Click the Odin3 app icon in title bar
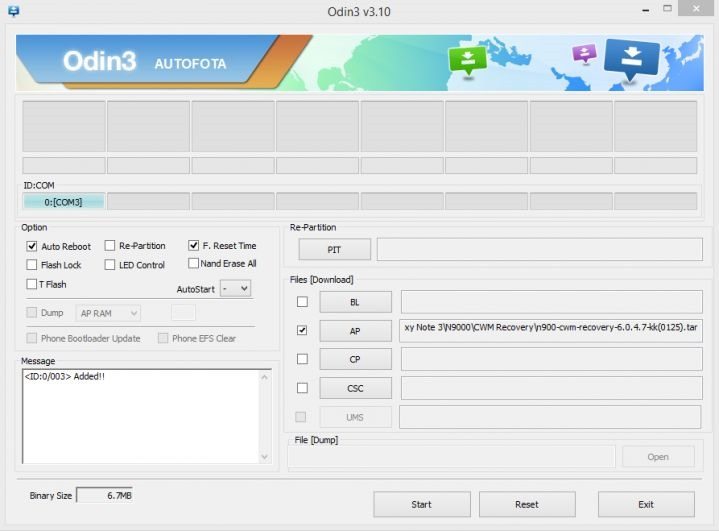The height and width of the screenshot is (531, 719). point(13,11)
